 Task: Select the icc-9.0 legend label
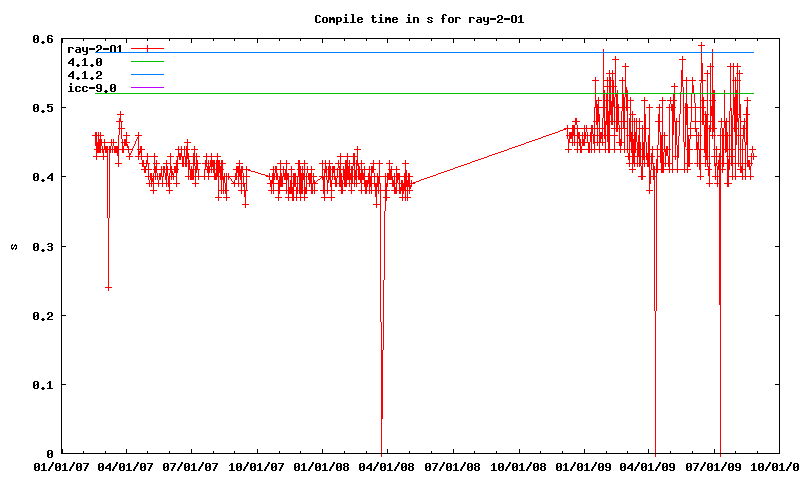[87, 88]
